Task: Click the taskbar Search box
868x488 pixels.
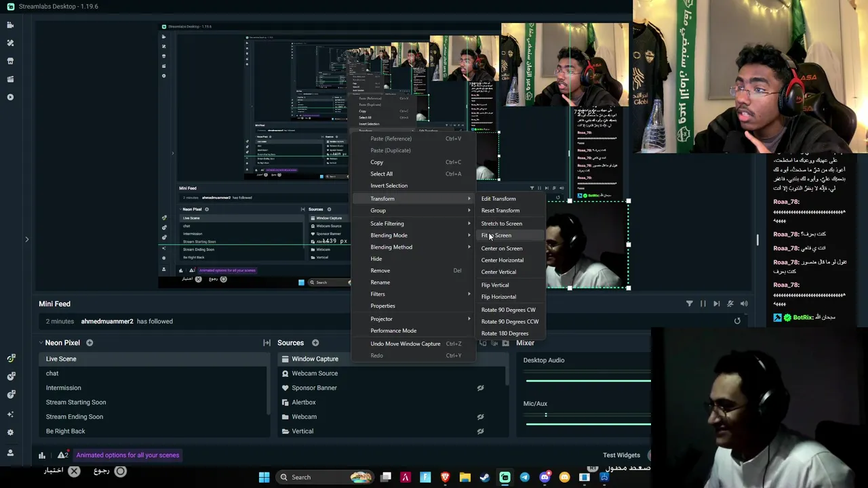Action: click(325, 477)
